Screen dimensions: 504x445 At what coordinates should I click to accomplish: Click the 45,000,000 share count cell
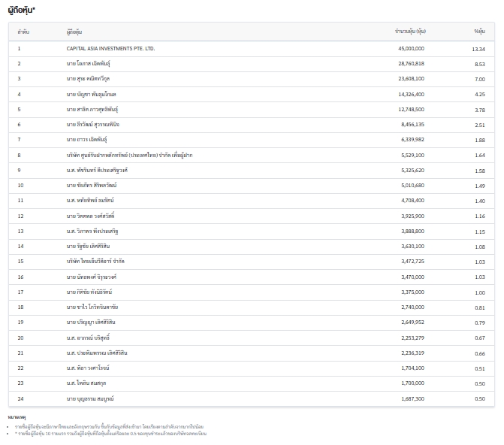(x=411, y=48)
